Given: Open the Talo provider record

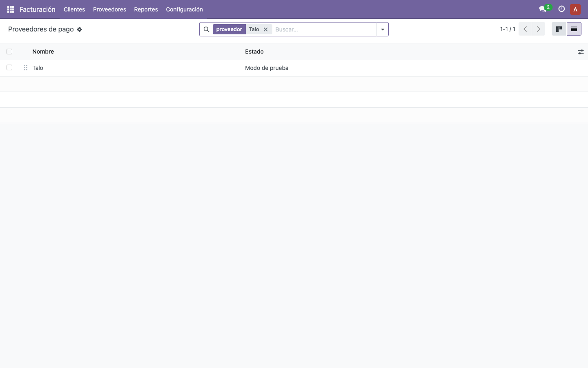Looking at the screenshot, I should click(x=38, y=68).
